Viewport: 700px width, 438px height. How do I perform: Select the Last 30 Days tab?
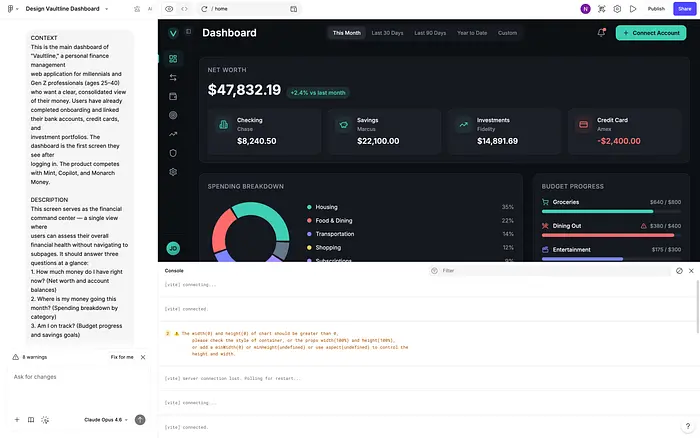pyautogui.click(x=387, y=33)
